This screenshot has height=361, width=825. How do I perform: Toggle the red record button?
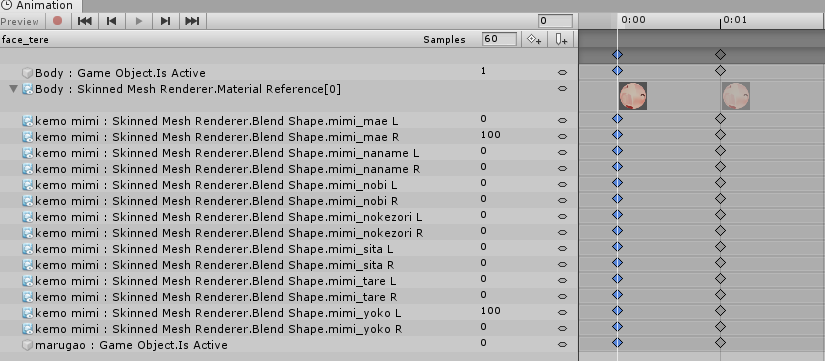click(57, 21)
